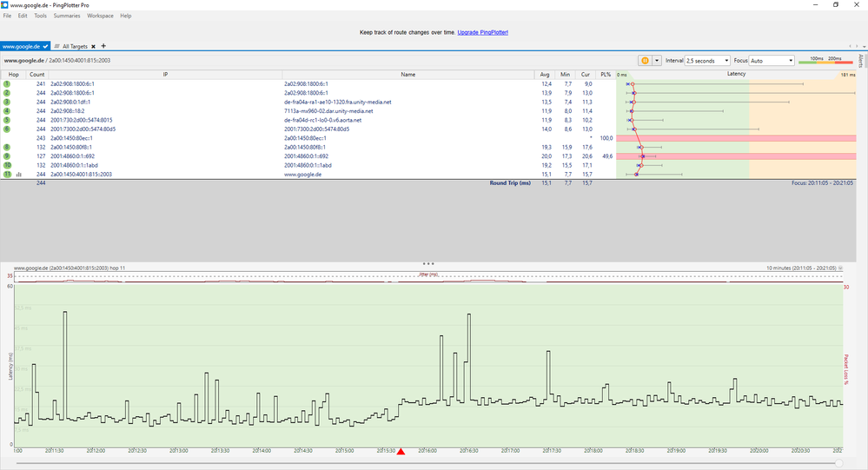Click the www.google.de name in hop 11
This screenshot has width=868, height=470.
(303, 175)
